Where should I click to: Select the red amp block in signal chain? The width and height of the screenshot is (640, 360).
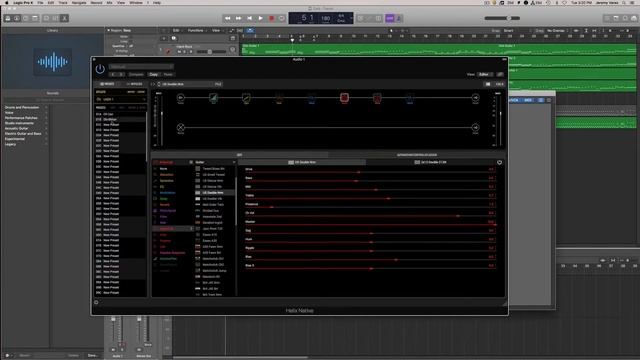point(344,98)
